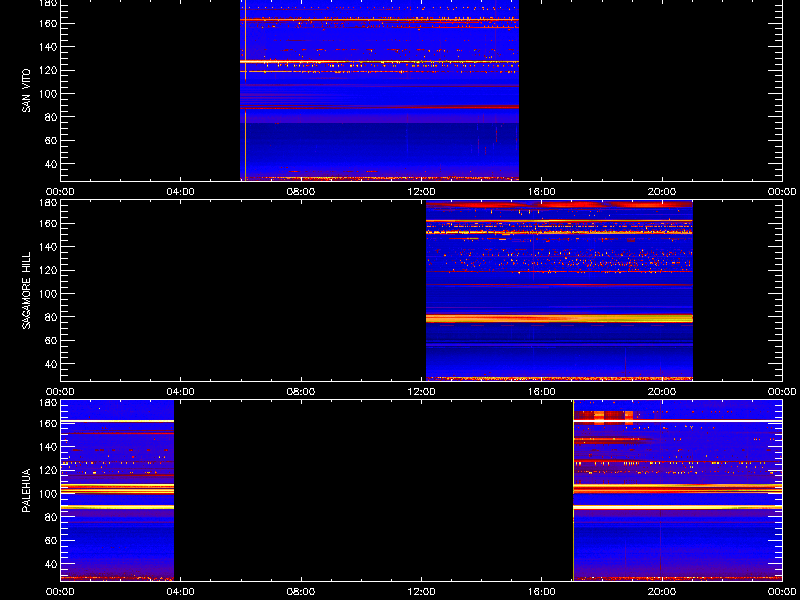Click the 140 tick label on Palehua axis
This screenshot has height=600, width=800.
click(x=47, y=447)
